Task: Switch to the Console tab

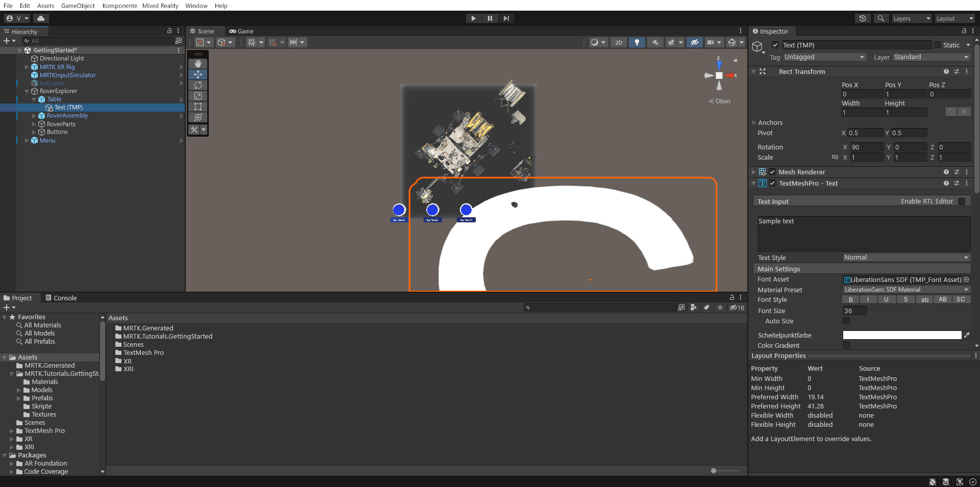Action: (x=65, y=298)
